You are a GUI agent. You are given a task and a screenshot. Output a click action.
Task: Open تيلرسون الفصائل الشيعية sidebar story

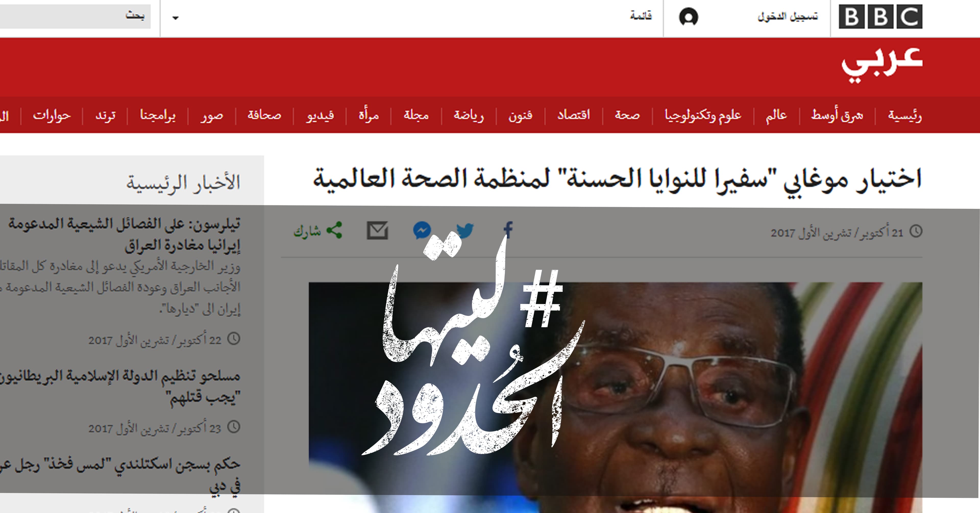coord(124,235)
